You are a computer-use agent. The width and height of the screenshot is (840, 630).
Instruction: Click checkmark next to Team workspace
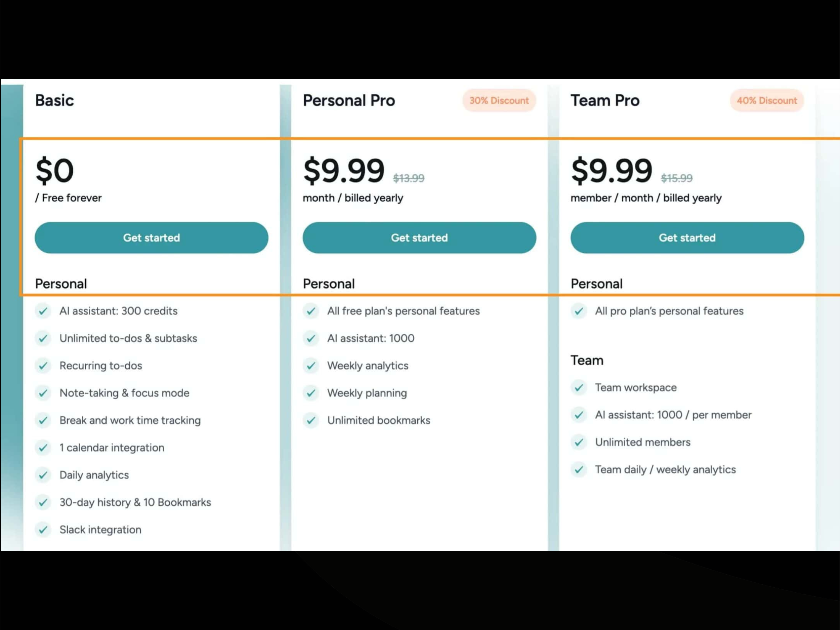(579, 388)
